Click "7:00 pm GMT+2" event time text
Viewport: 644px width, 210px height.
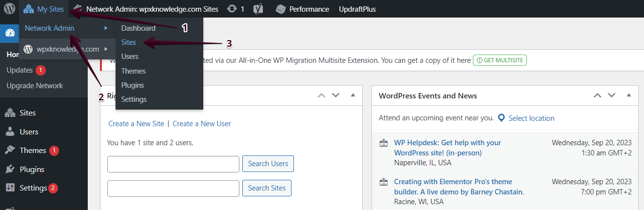point(605,192)
